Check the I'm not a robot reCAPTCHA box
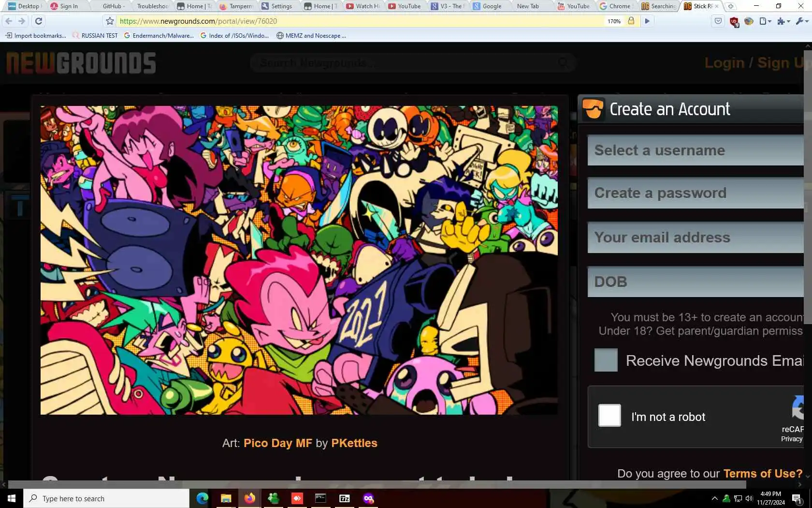Image resolution: width=812 pixels, height=508 pixels. tap(609, 415)
